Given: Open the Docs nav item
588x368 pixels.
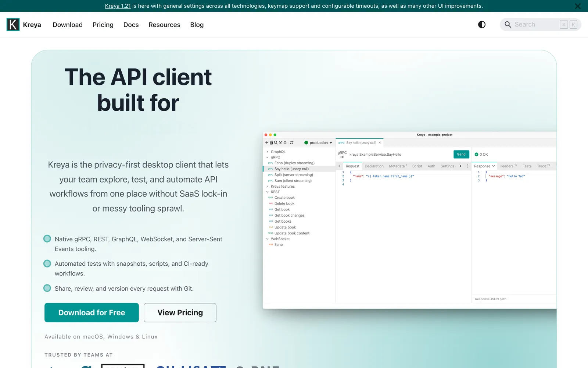Looking at the screenshot, I should pyautogui.click(x=131, y=25).
